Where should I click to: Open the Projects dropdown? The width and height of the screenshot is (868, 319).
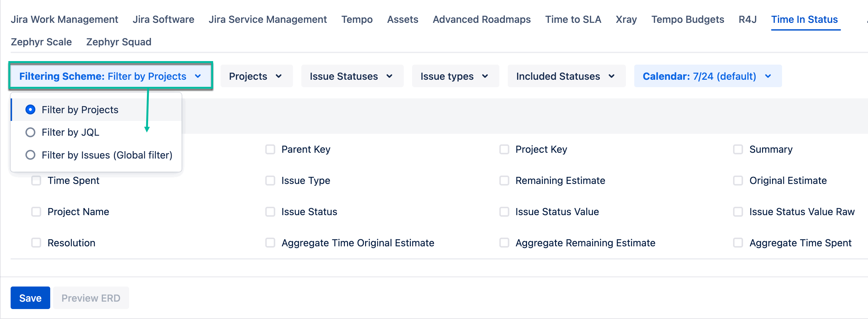[256, 76]
